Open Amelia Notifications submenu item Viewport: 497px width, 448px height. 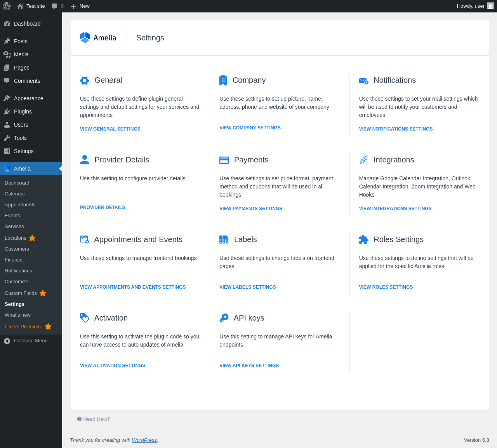click(31, 270)
